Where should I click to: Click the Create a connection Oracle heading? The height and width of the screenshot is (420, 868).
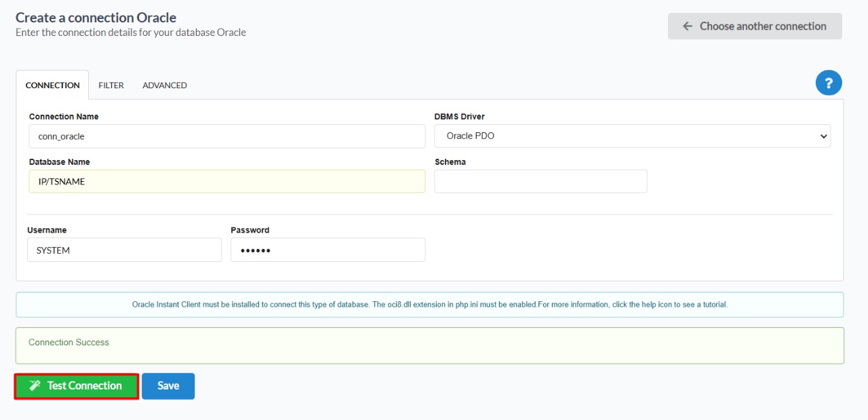click(96, 17)
